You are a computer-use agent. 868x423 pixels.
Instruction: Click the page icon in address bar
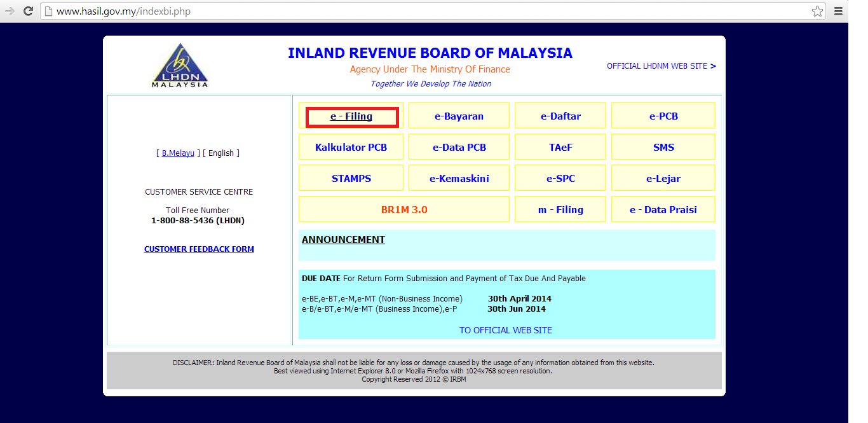(x=48, y=11)
